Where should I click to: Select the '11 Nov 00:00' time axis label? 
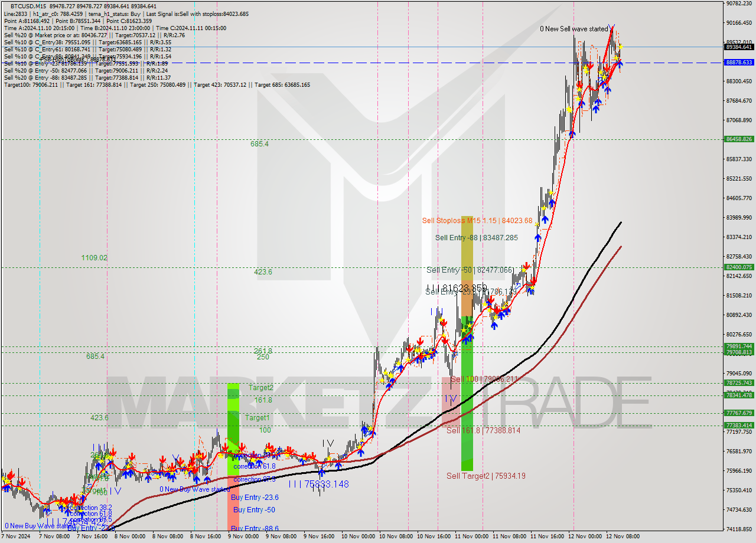point(471,537)
